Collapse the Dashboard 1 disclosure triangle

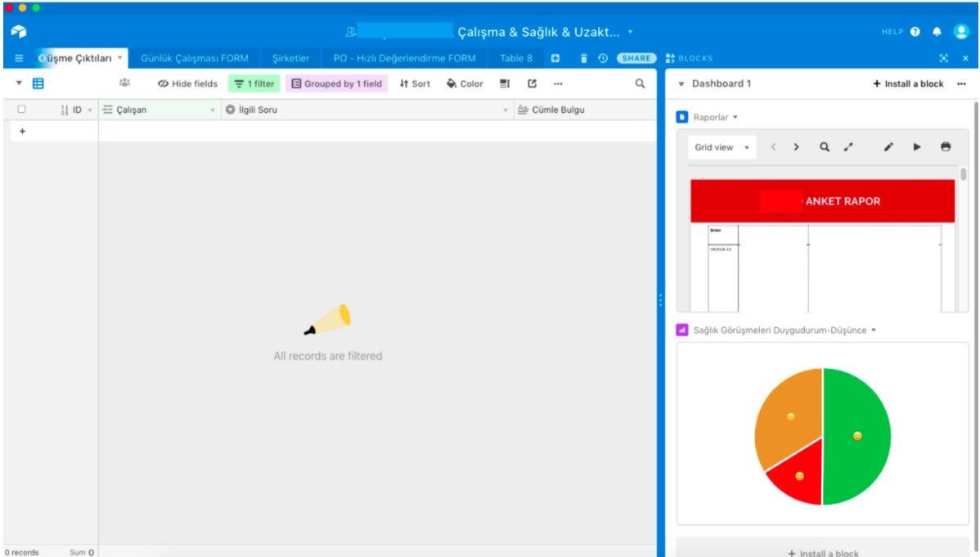(x=681, y=84)
